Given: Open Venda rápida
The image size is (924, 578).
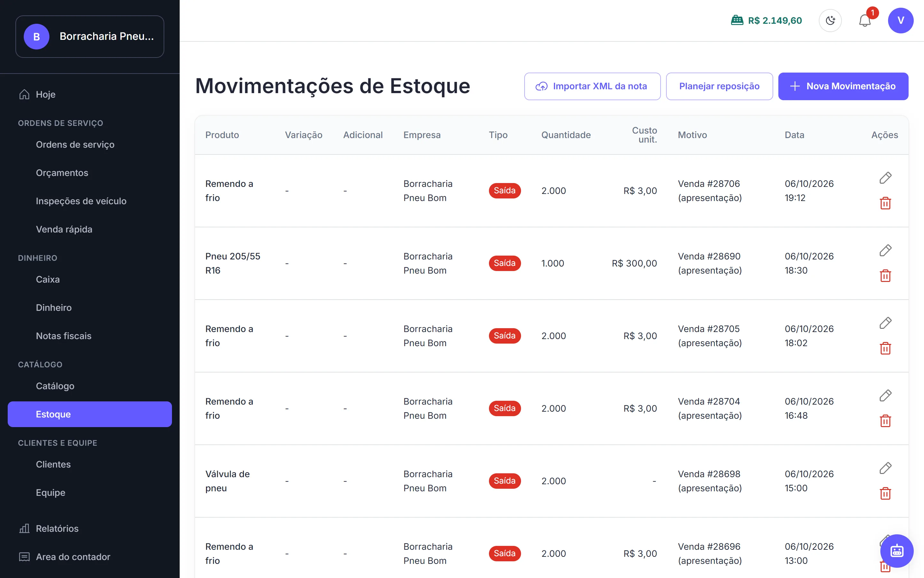Looking at the screenshot, I should pos(90,229).
